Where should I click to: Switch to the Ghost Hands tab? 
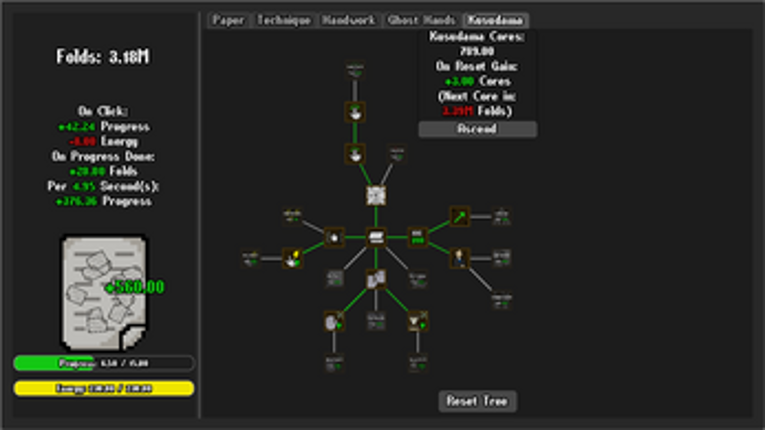421,20
